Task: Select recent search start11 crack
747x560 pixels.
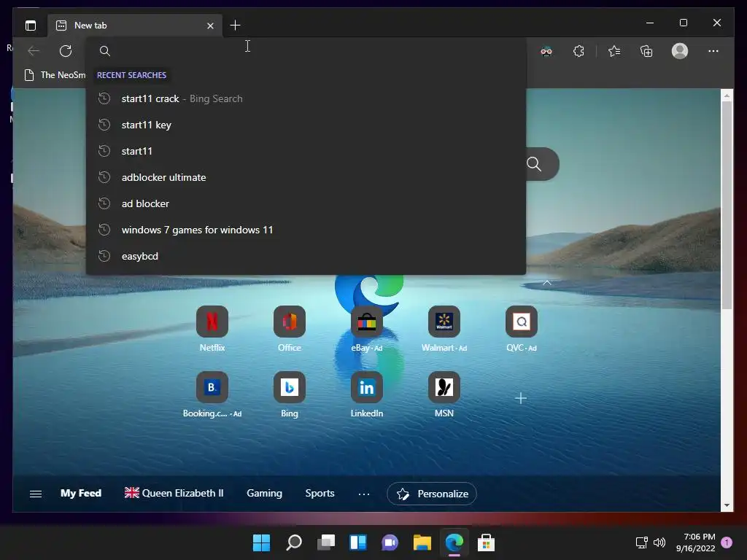Action: (x=306, y=98)
